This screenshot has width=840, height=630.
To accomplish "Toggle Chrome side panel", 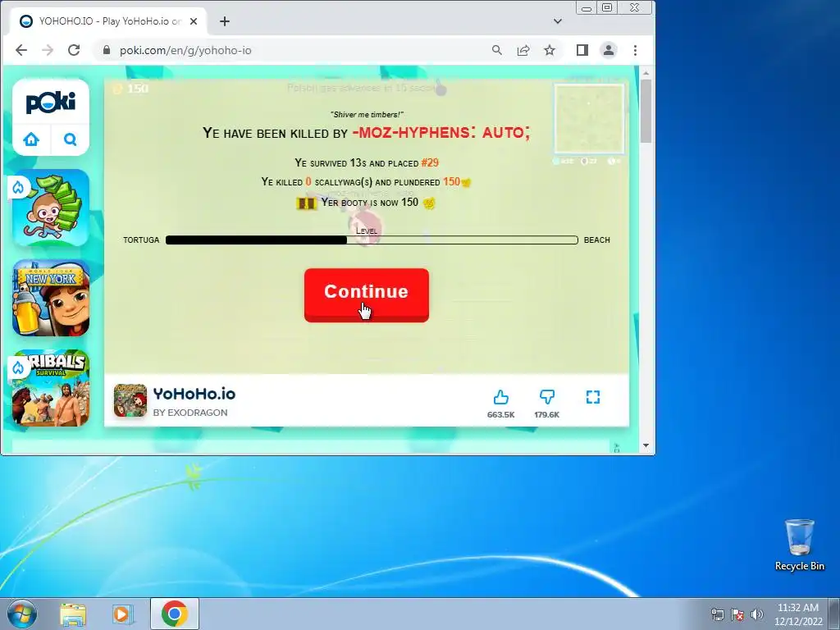I will 582,50.
